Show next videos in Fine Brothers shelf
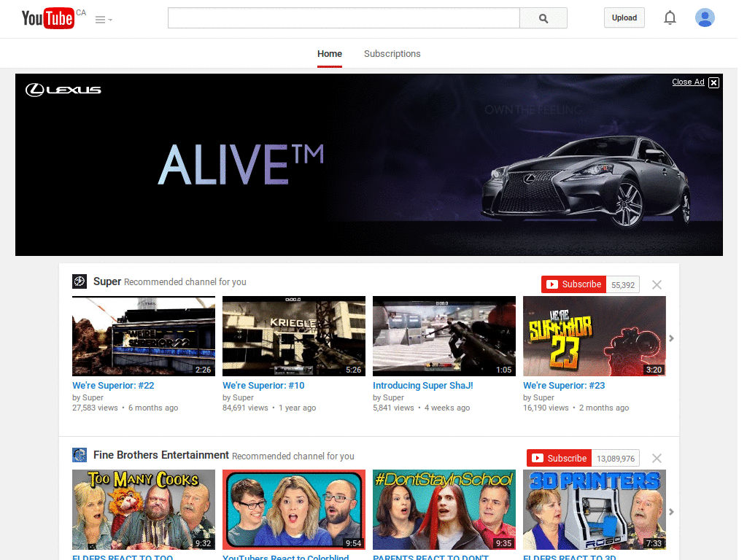747x560 pixels. click(x=671, y=512)
